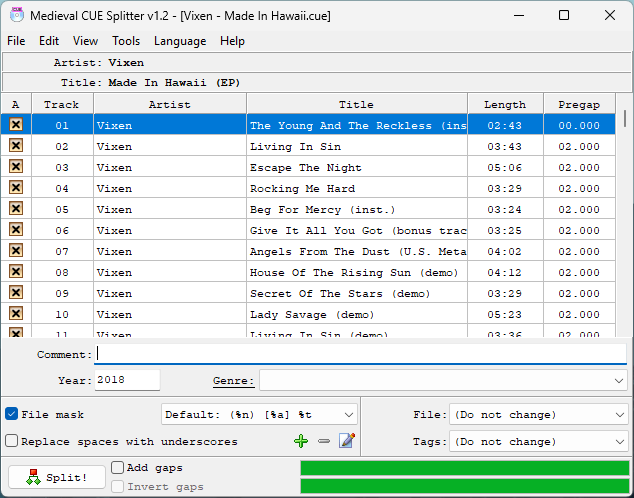
Task: Deselect track 08 House Of The Rising Sun
Action: point(16,272)
